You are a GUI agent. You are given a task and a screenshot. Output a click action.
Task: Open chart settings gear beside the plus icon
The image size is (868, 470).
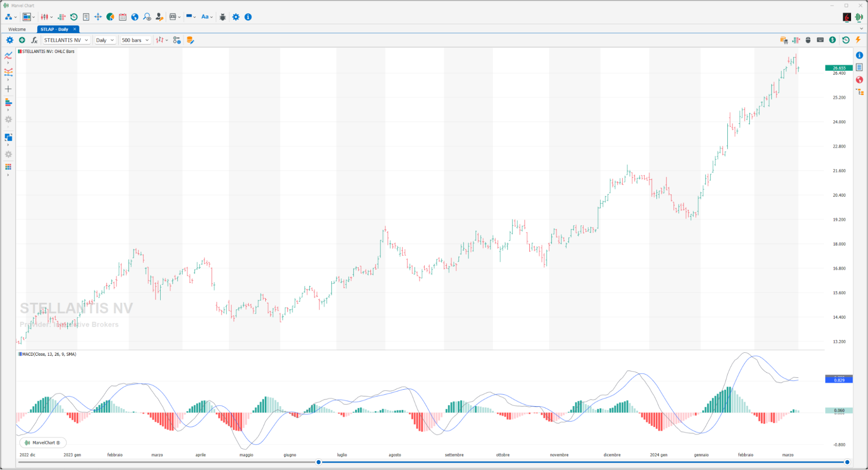coord(10,40)
